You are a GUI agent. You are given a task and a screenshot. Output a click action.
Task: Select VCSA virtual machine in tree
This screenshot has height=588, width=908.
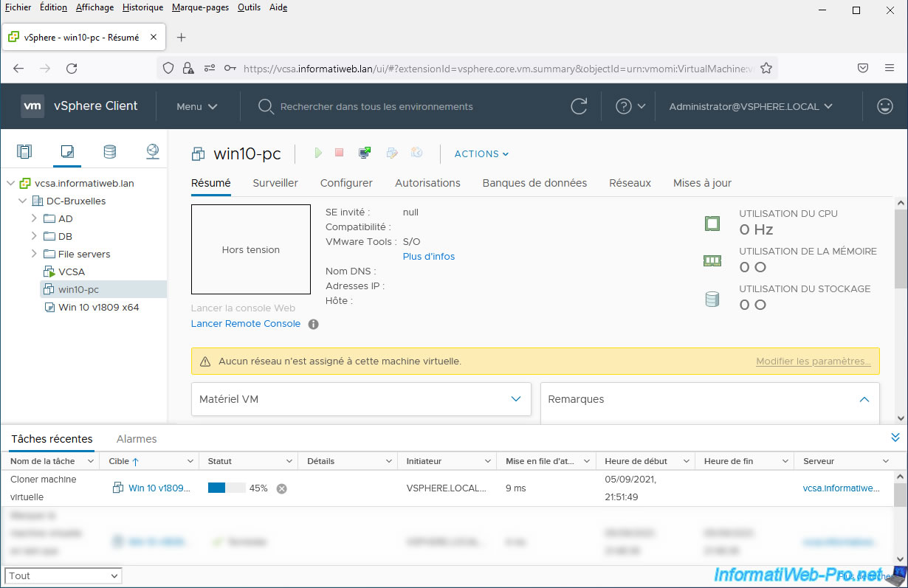click(72, 271)
